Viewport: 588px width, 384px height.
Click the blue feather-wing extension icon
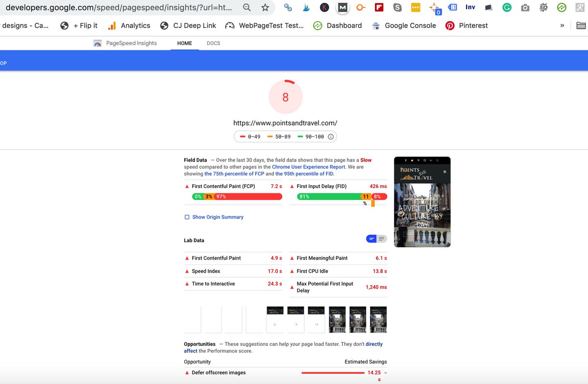point(306,7)
